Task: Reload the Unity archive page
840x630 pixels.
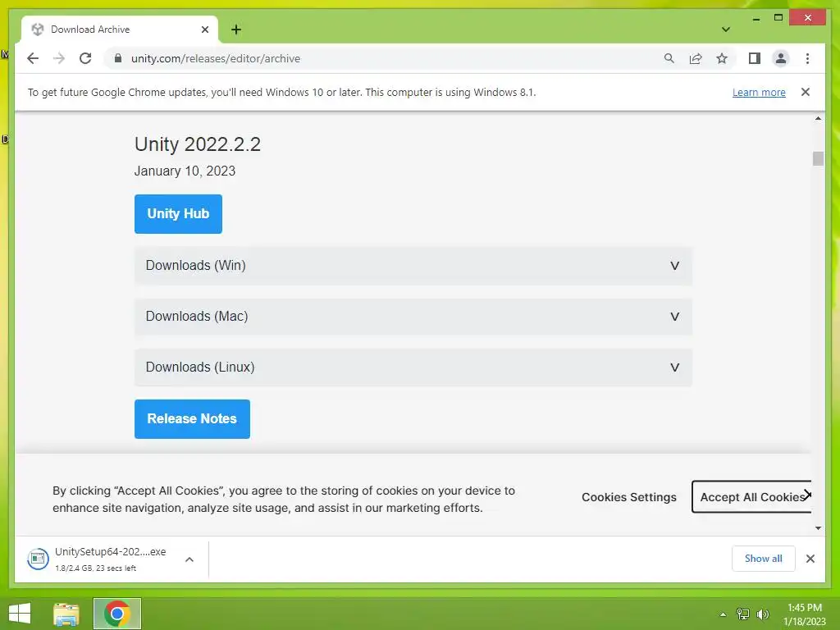Action: tap(85, 58)
